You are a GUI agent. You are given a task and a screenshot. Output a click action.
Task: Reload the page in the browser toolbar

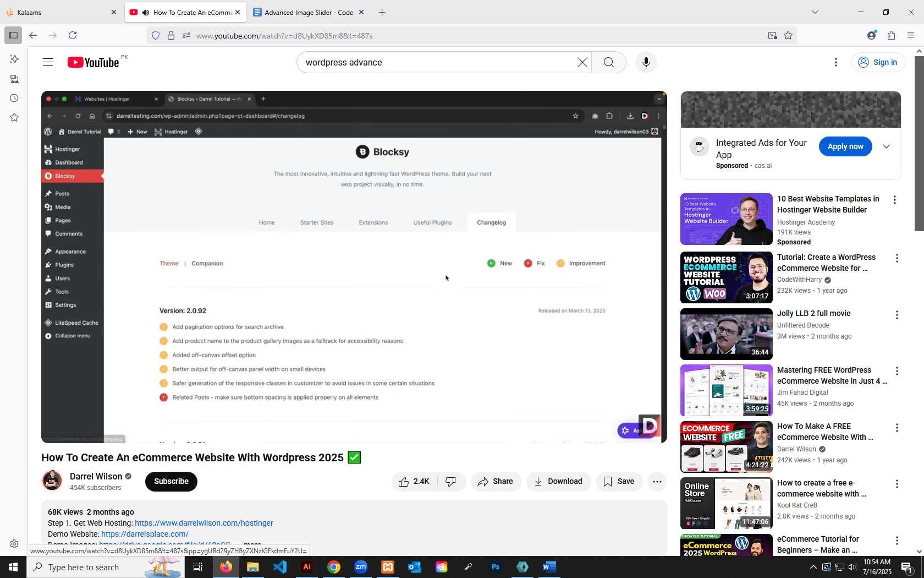pyautogui.click(x=73, y=35)
